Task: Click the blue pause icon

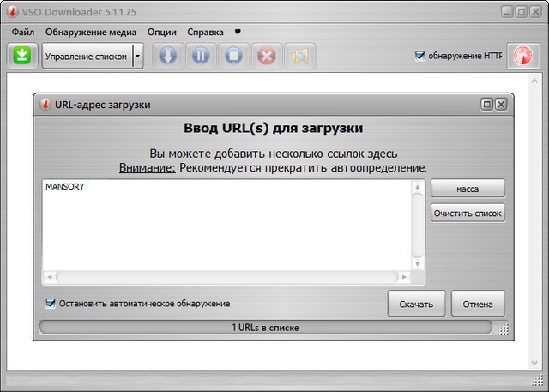Action: [x=201, y=56]
